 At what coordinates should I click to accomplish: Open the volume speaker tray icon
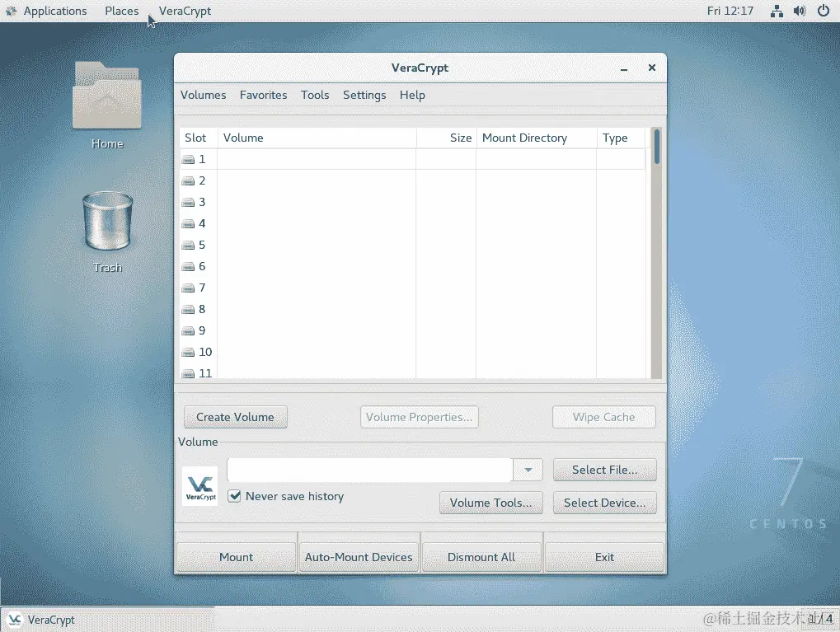click(x=800, y=11)
